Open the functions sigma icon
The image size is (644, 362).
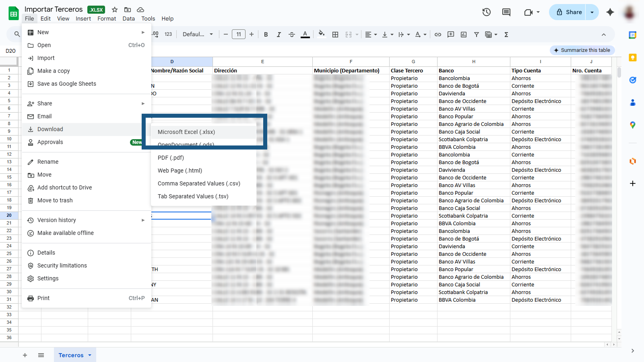506,35
